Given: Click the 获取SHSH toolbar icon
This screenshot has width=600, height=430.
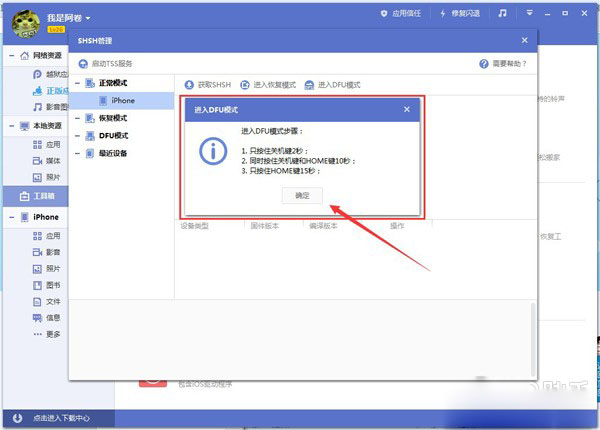Looking at the screenshot, I should [190, 85].
